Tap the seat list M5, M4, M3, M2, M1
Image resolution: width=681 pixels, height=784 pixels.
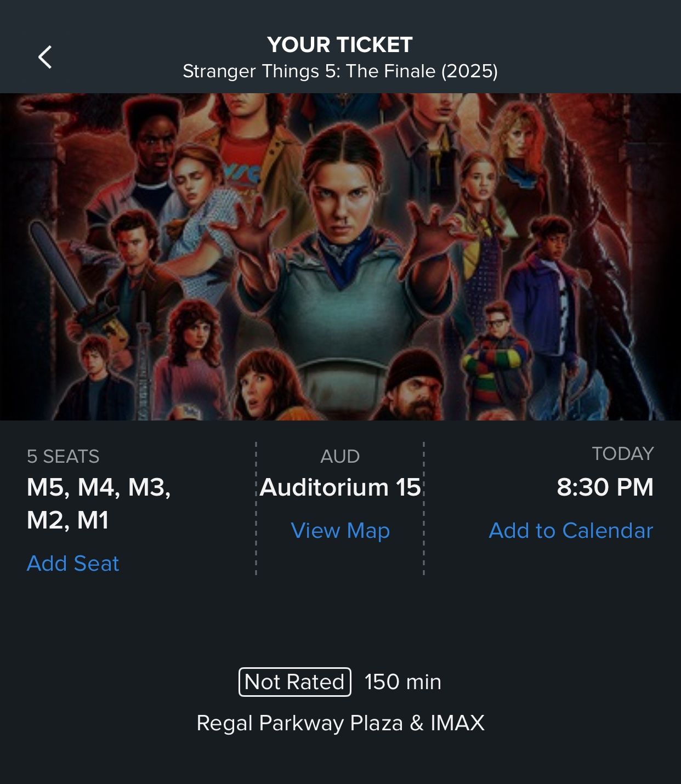pos(99,503)
